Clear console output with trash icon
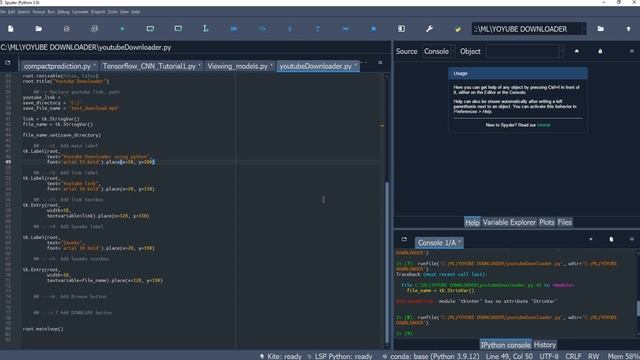 pos(611,239)
